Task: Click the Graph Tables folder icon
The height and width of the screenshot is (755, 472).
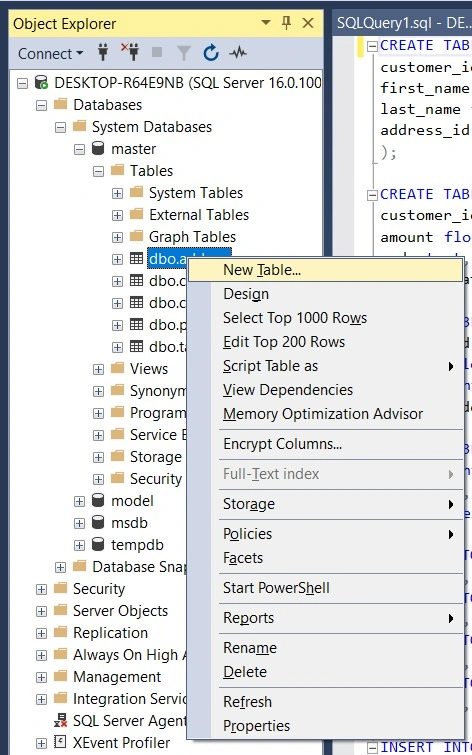Action: pos(137,236)
